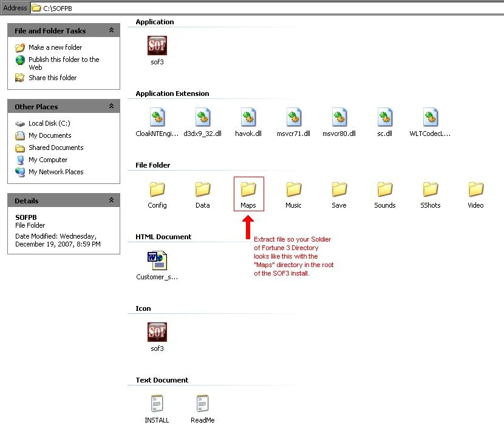Open the Config folder
The width and height of the screenshot is (504, 425).
[157, 189]
